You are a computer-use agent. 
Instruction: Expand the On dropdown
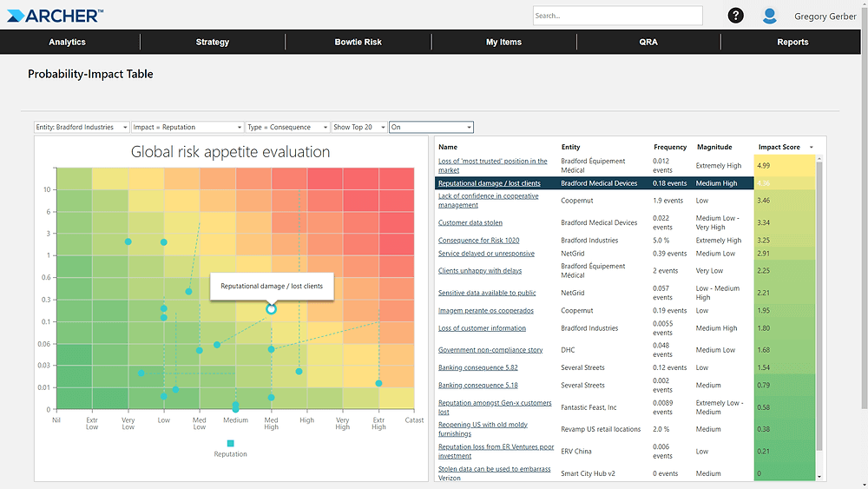pos(431,128)
